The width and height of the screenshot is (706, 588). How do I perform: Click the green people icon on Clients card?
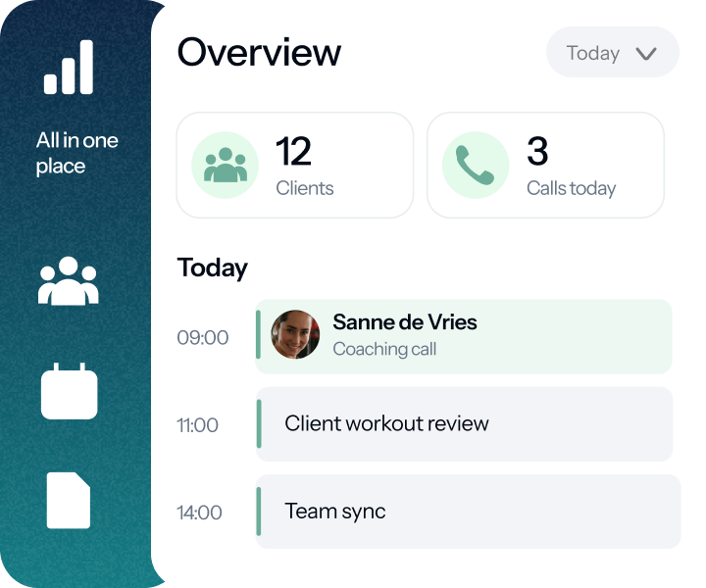coord(226,165)
